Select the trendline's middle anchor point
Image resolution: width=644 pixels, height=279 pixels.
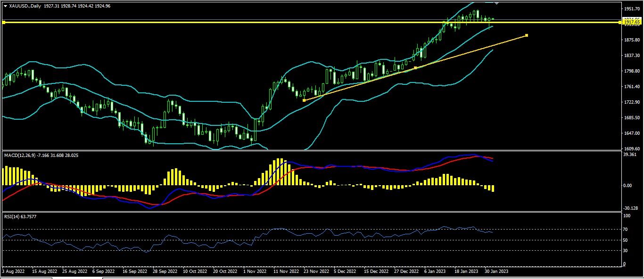415,68
